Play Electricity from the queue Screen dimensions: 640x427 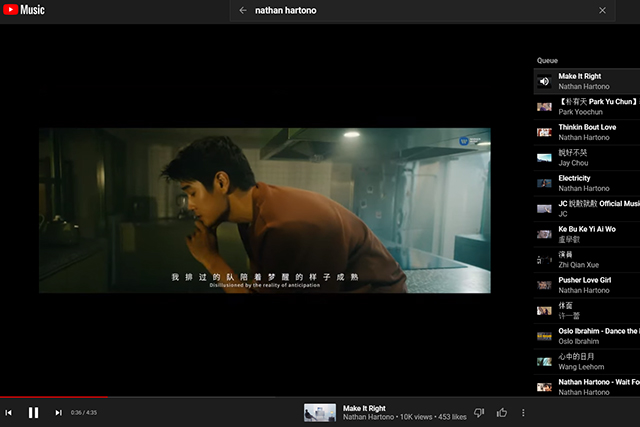(x=587, y=183)
